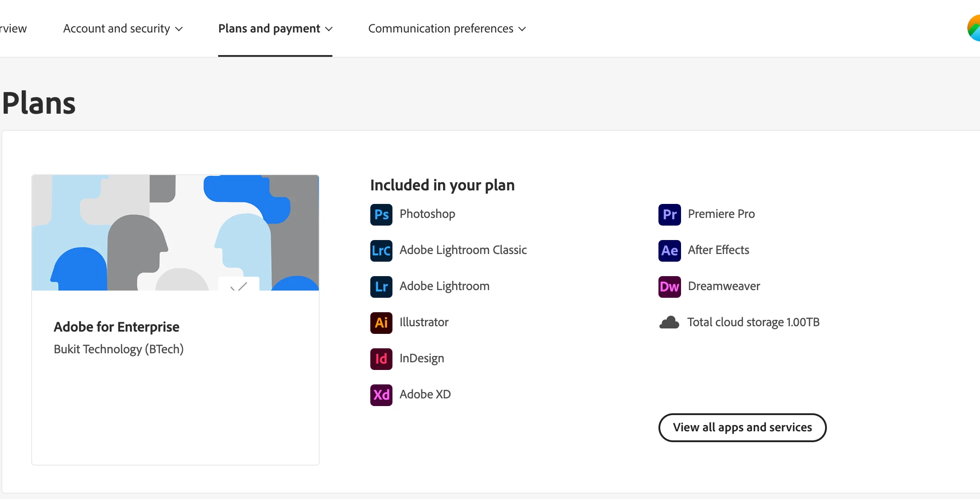The height and width of the screenshot is (499, 980).
Task: Click the Photoshop Ps icon
Action: tap(381, 214)
